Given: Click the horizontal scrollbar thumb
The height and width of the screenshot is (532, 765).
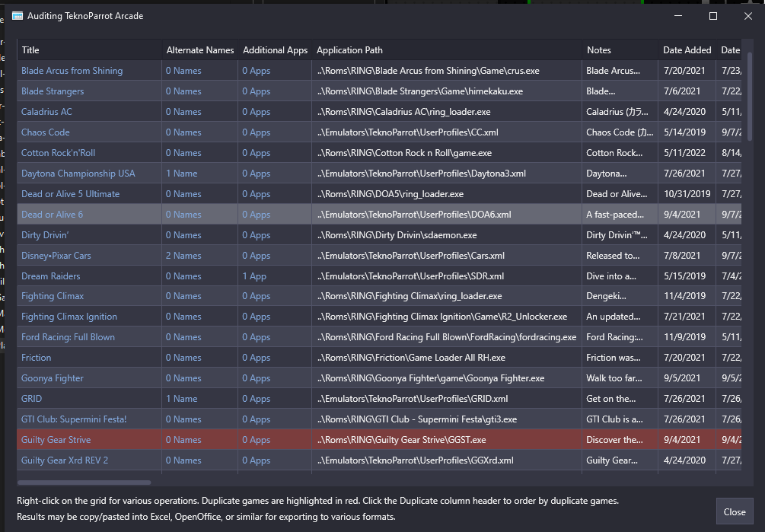Looking at the screenshot, I should (84, 483).
